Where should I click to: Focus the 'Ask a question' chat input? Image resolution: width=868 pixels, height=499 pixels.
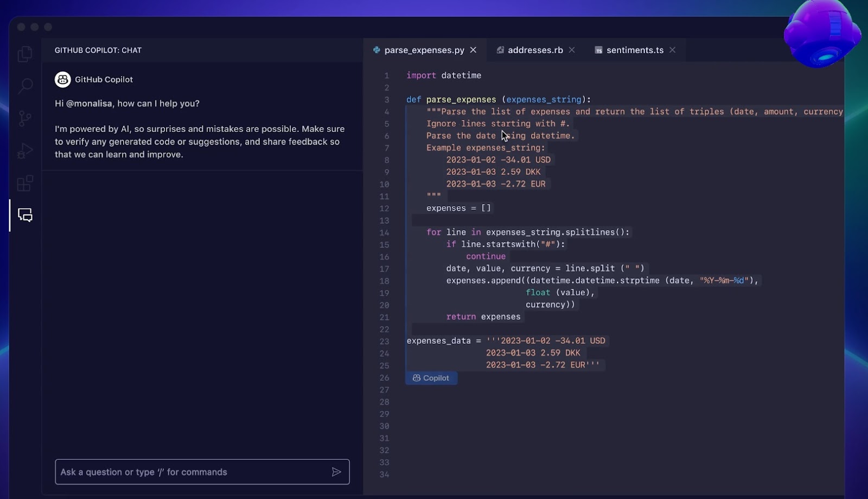[202, 472]
